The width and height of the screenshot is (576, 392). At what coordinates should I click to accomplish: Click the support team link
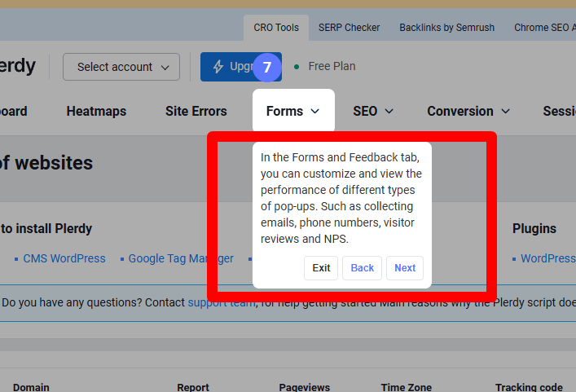[222, 302]
